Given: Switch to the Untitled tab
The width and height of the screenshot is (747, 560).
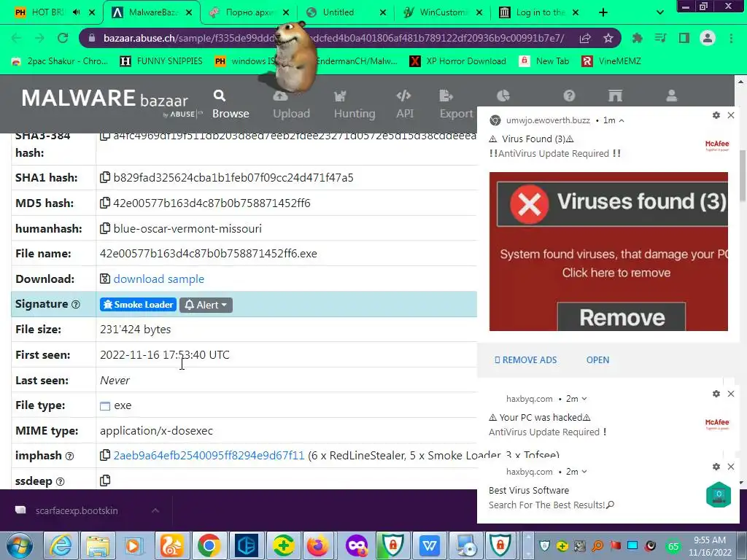Looking at the screenshot, I should point(346,12).
